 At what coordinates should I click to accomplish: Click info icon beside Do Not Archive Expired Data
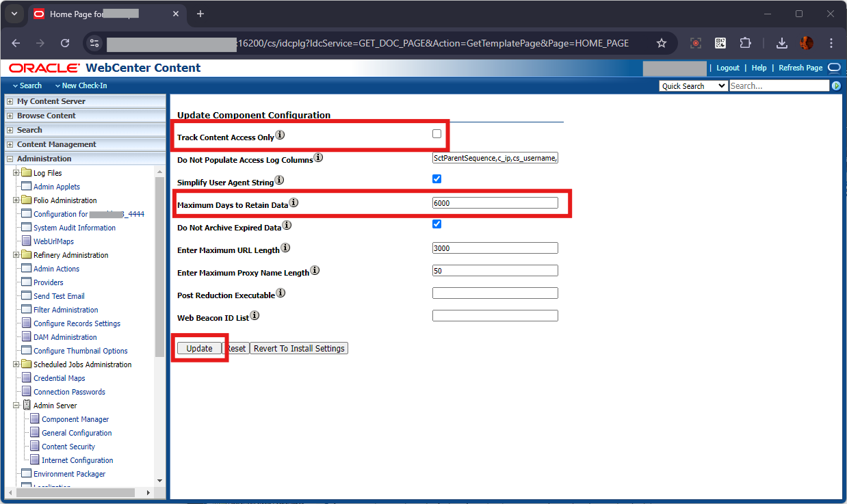click(287, 225)
